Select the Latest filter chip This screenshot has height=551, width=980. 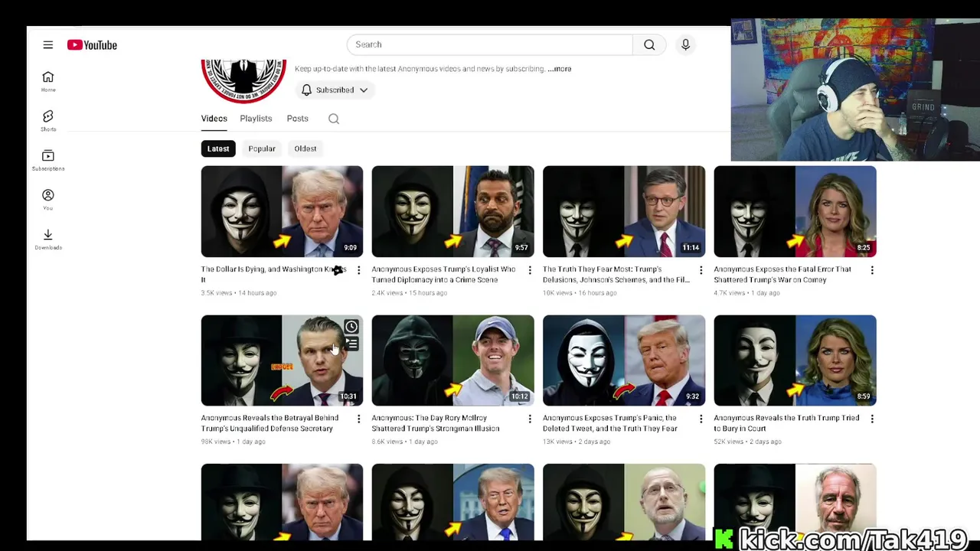(218, 148)
